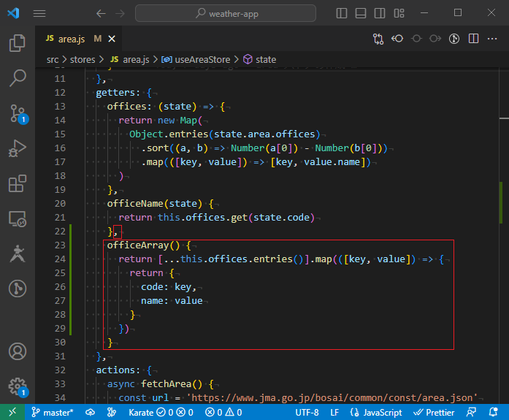Toggle the primary side bar
The height and width of the screenshot is (420, 509).
(342, 13)
